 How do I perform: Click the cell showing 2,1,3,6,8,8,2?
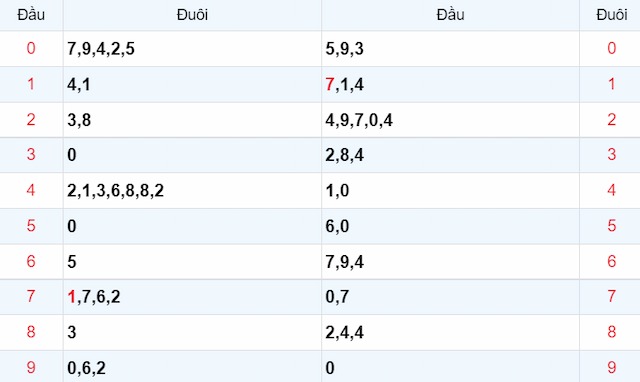coord(192,191)
